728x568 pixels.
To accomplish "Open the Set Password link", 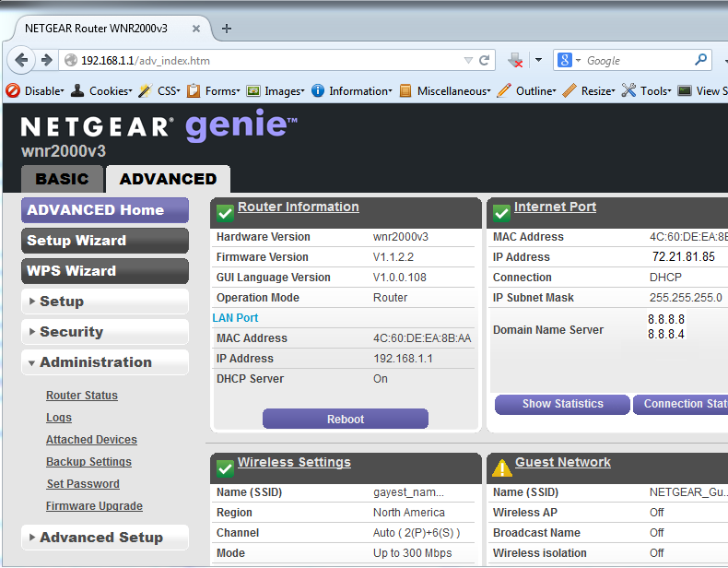I will [x=83, y=484].
